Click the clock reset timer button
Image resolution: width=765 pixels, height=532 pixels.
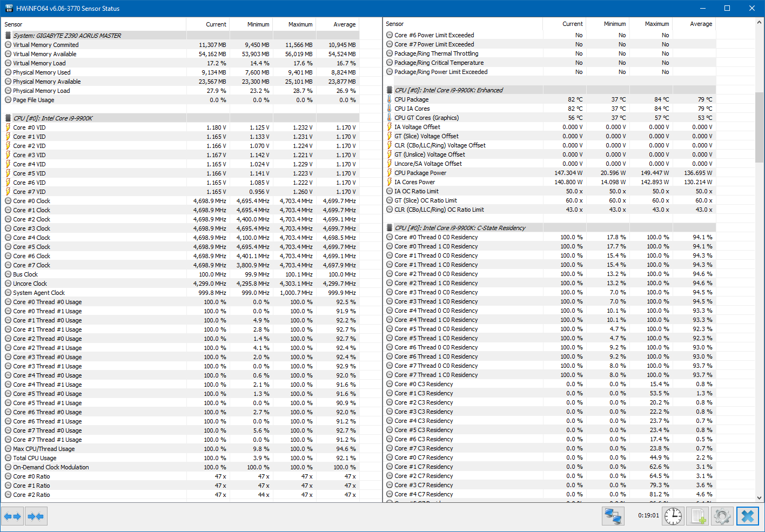point(673,516)
